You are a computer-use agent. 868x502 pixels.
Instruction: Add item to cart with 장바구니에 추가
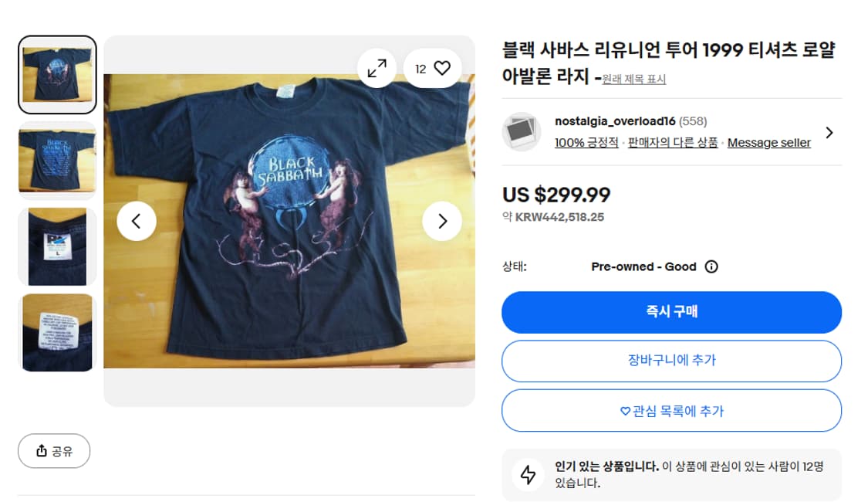pyautogui.click(x=671, y=361)
